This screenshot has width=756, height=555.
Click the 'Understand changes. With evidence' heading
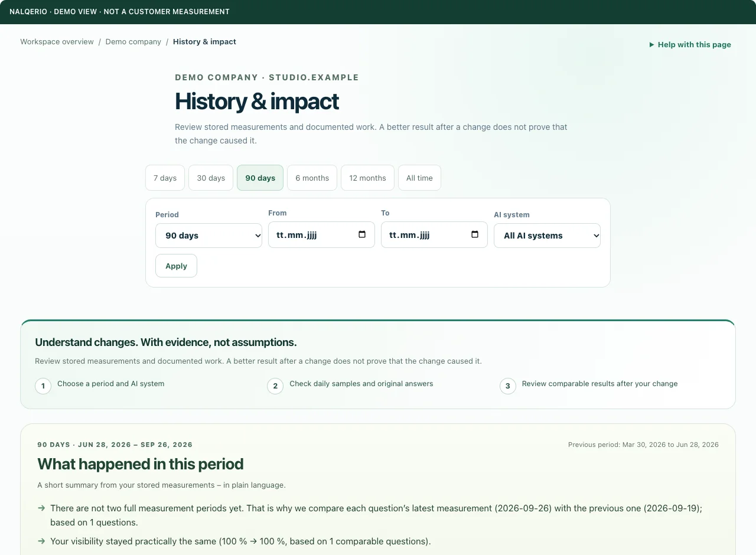[x=166, y=342]
